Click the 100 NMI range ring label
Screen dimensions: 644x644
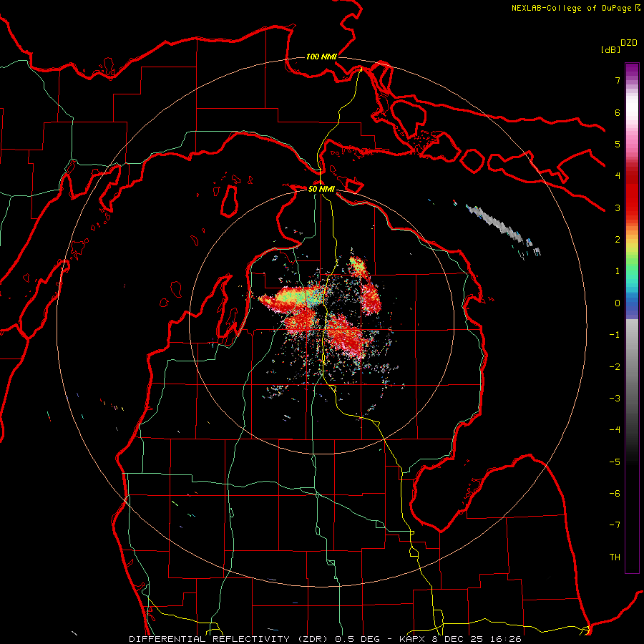pos(321,57)
